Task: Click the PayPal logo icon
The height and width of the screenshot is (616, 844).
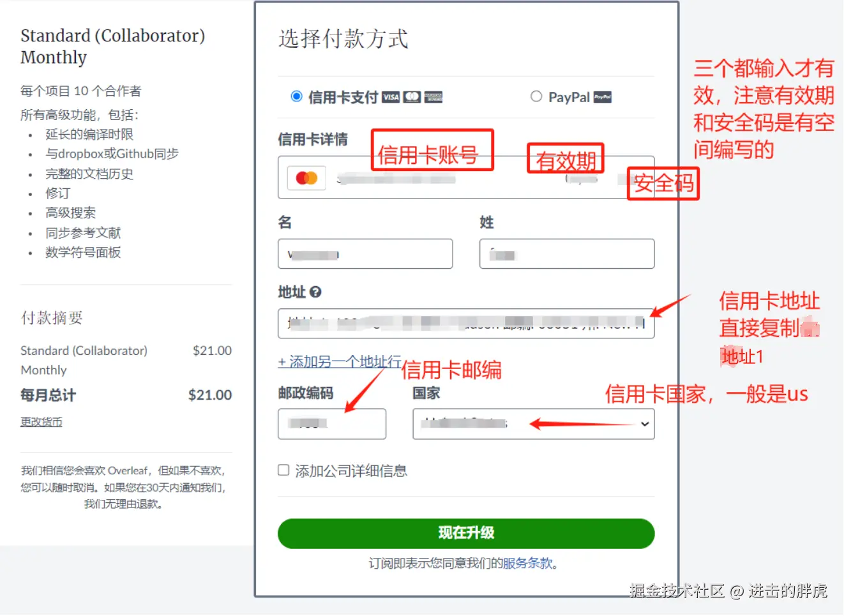Action: click(x=603, y=97)
